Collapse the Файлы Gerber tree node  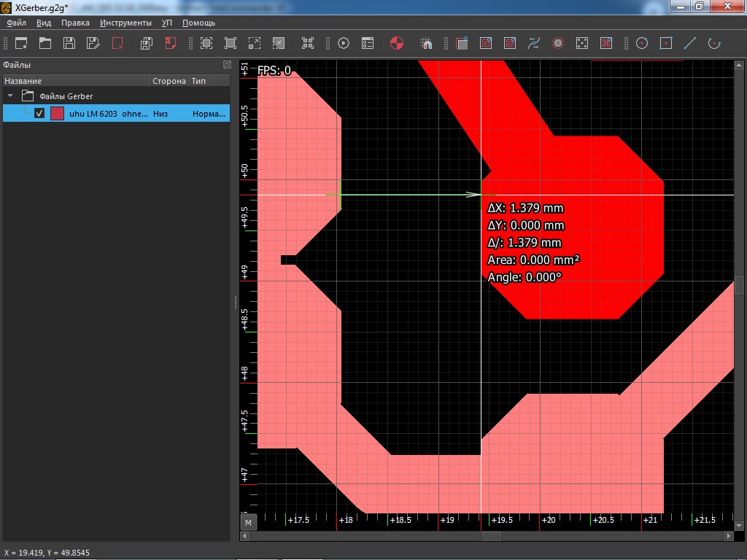[10, 96]
